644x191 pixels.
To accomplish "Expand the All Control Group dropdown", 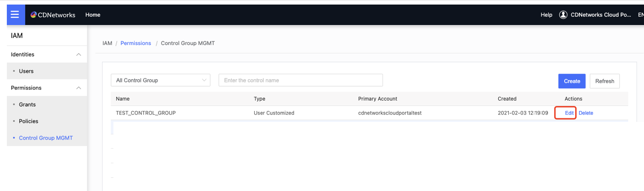I will pyautogui.click(x=160, y=80).
